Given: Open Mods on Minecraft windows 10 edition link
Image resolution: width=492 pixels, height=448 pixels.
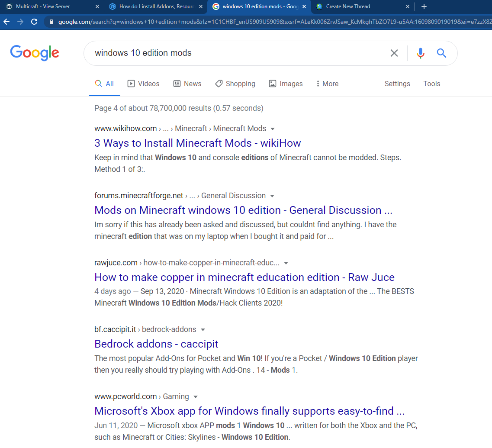Looking at the screenshot, I should coord(244,210).
